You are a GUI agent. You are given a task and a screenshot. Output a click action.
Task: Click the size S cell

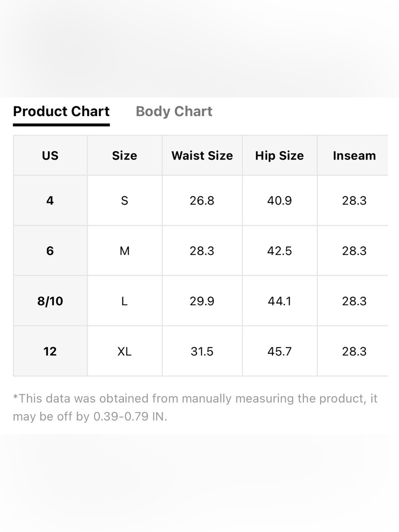pos(124,200)
